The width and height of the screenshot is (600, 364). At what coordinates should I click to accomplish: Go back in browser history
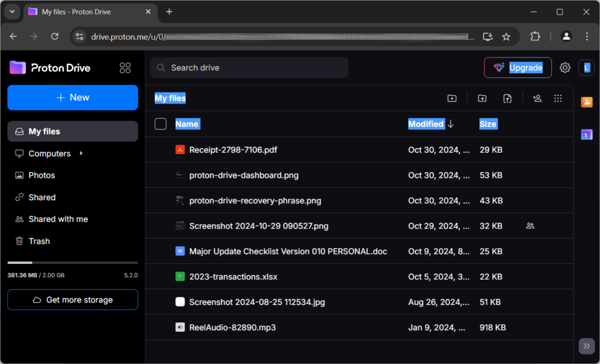pos(13,36)
